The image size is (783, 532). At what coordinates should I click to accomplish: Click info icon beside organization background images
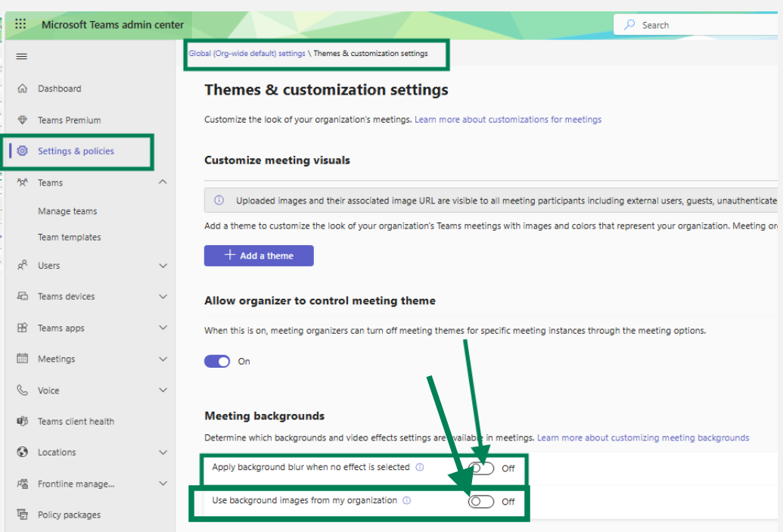coord(407,500)
